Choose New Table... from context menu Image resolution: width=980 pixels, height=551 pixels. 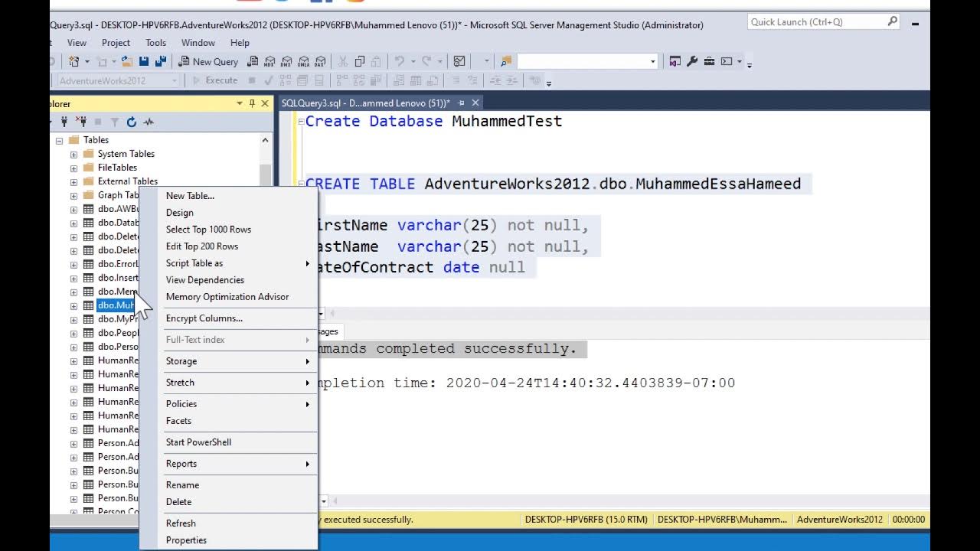[190, 196]
